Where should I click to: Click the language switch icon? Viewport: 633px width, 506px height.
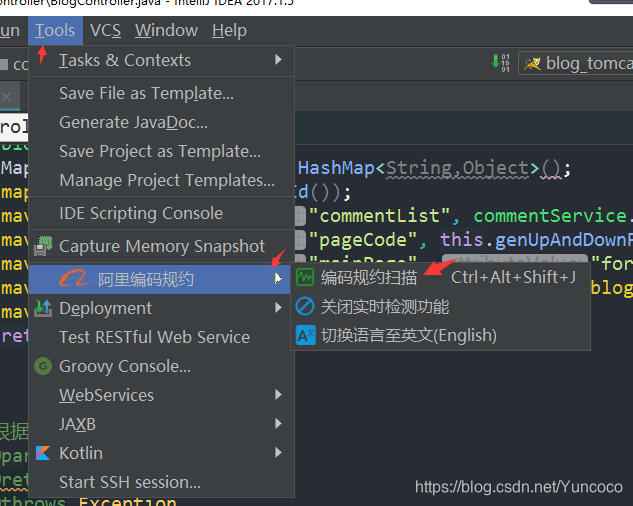pos(306,336)
